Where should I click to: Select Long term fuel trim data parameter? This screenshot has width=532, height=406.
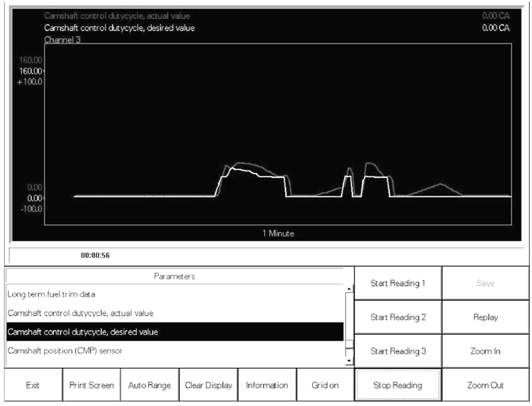(51, 294)
